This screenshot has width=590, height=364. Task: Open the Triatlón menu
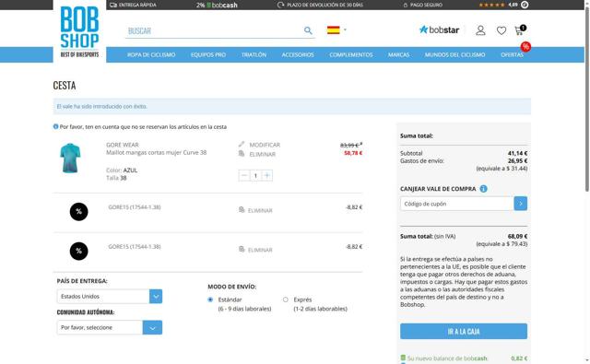point(254,55)
